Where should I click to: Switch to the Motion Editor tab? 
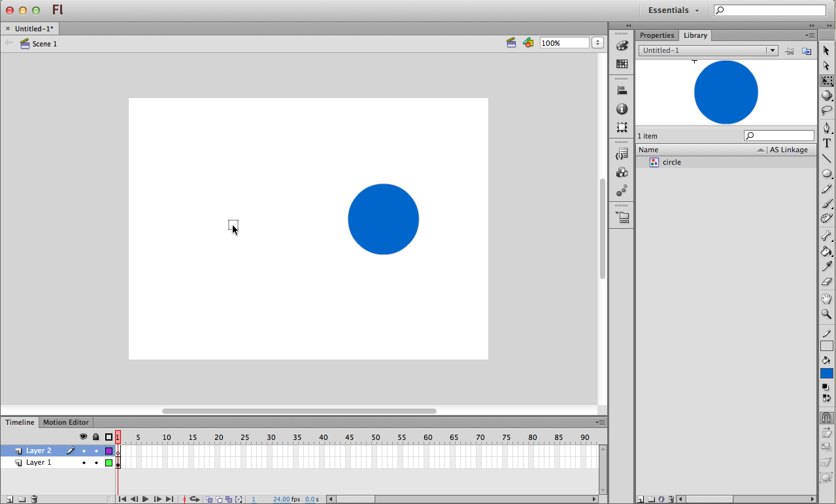[x=66, y=422]
